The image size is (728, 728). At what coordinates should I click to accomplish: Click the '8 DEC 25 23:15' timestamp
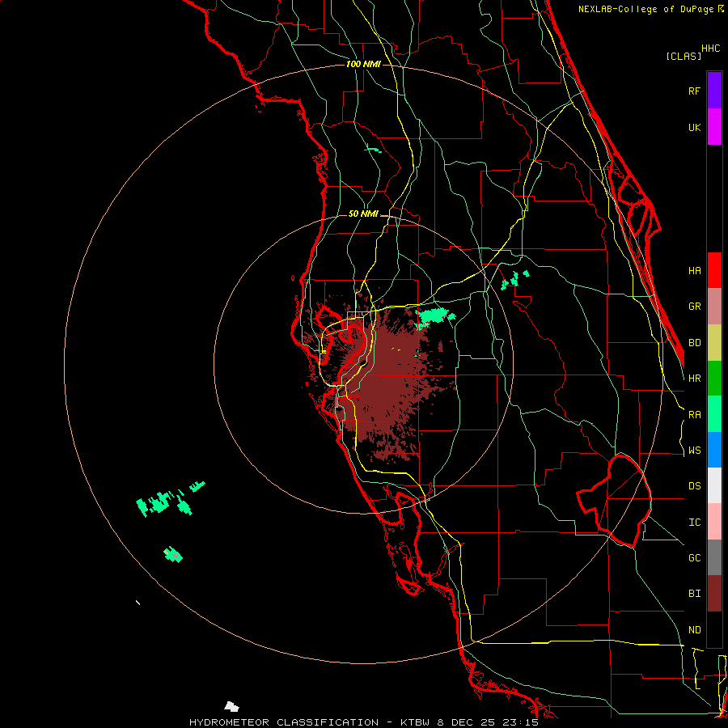488,722
